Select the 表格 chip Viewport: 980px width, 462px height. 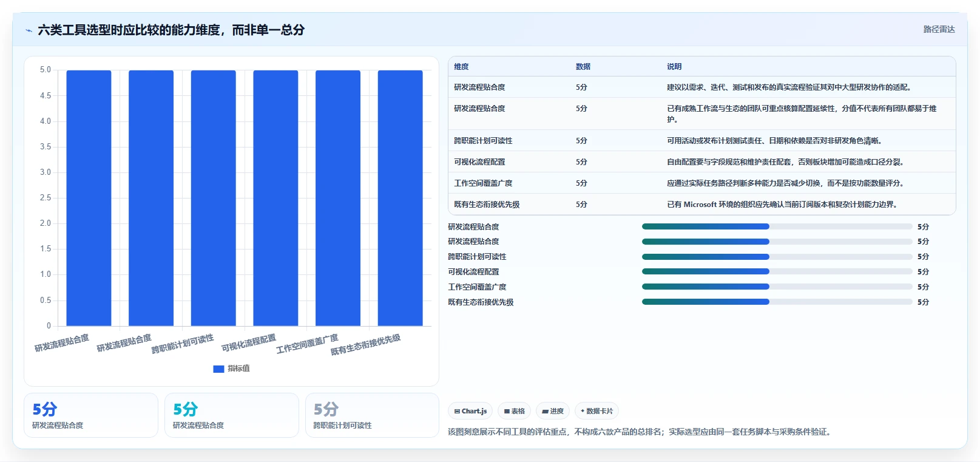pyautogui.click(x=514, y=411)
